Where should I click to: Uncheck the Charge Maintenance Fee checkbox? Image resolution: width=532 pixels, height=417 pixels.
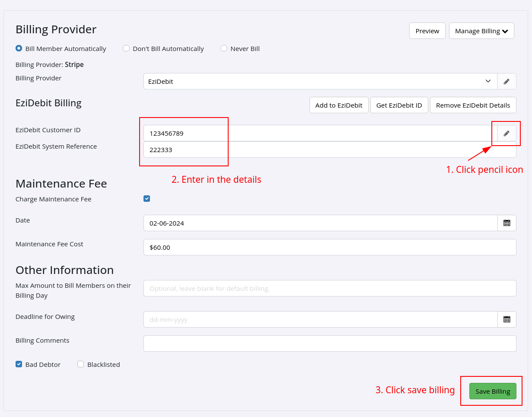pos(147,198)
